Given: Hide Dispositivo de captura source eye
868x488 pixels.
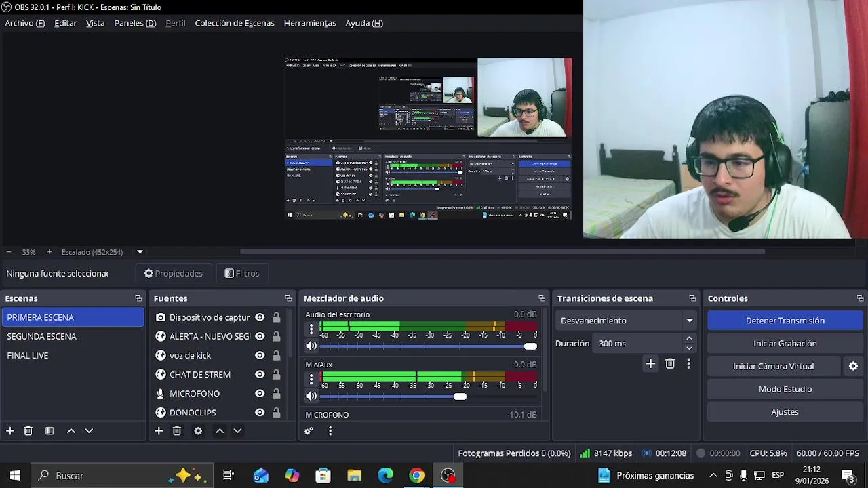Looking at the screenshot, I should point(260,317).
